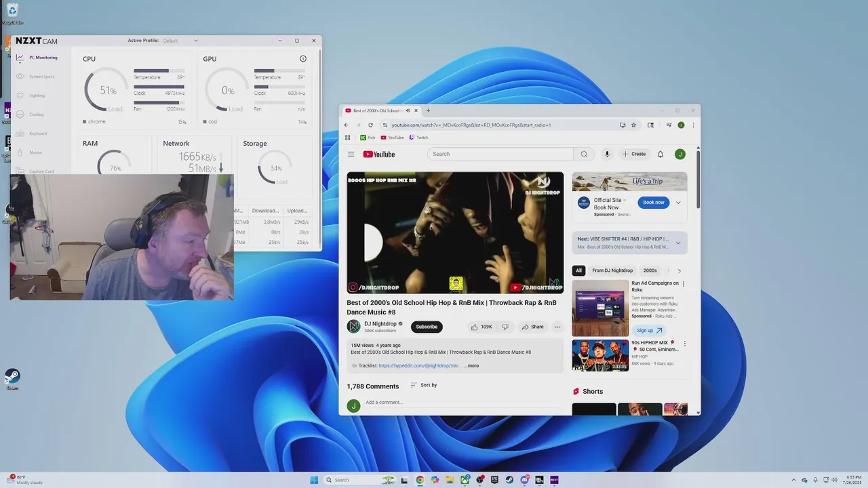Open Discord from the taskbar

pyautogui.click(x=525, y=480)
